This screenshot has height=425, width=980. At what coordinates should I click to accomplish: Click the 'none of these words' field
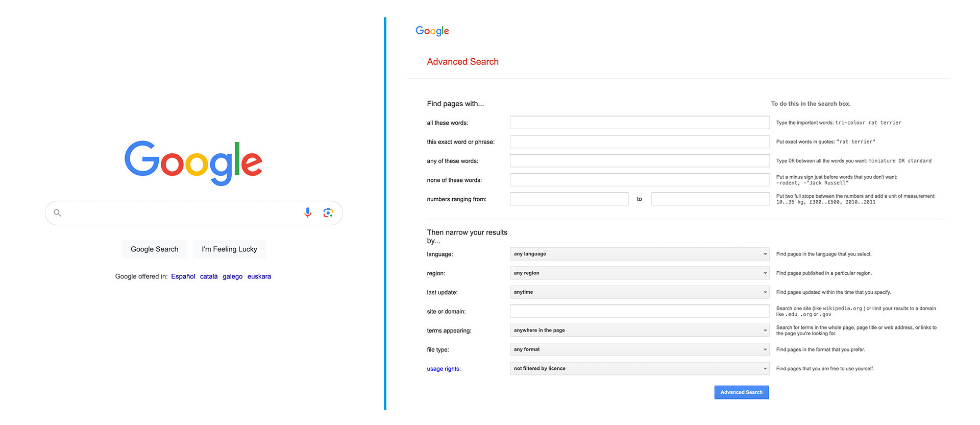[x=640, y=180]
